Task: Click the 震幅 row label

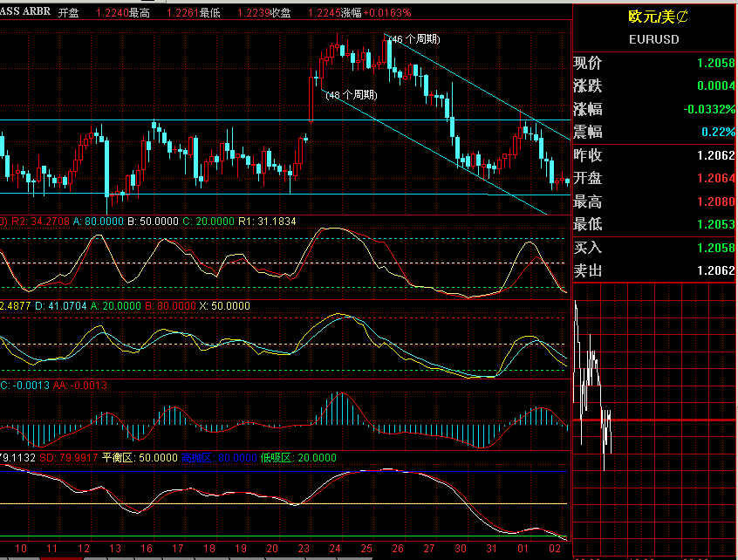Action: pyautogui.click(x=587, y=132)
